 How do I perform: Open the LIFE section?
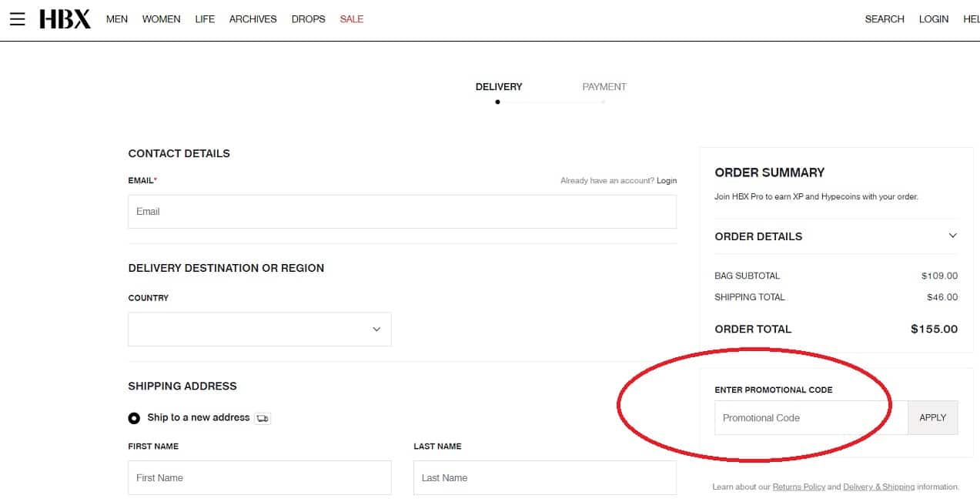(204, 19)
